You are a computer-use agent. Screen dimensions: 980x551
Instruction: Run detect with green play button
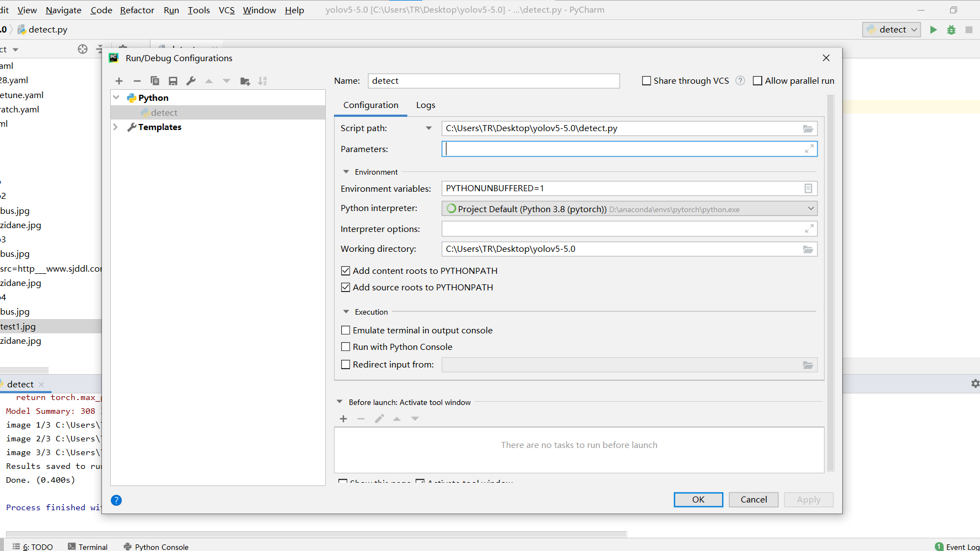(933, 30)
